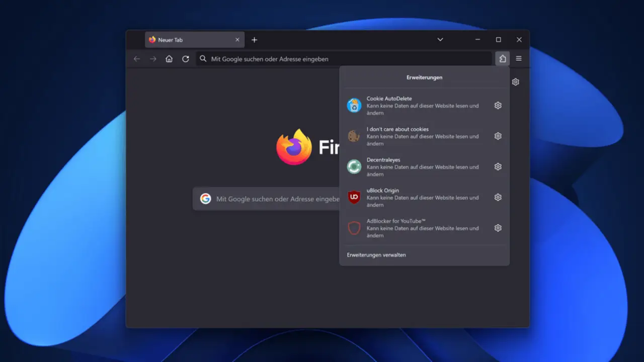Click the I don't care about cookies icon
The width and height of the screenshot is (644, 362).
click(354, 136)
